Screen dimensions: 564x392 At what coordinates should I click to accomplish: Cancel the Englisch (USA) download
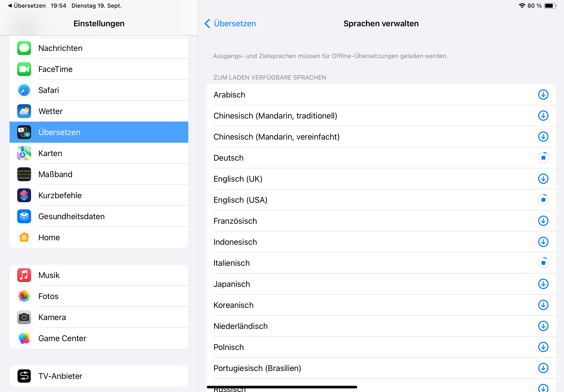click(543, 200)
